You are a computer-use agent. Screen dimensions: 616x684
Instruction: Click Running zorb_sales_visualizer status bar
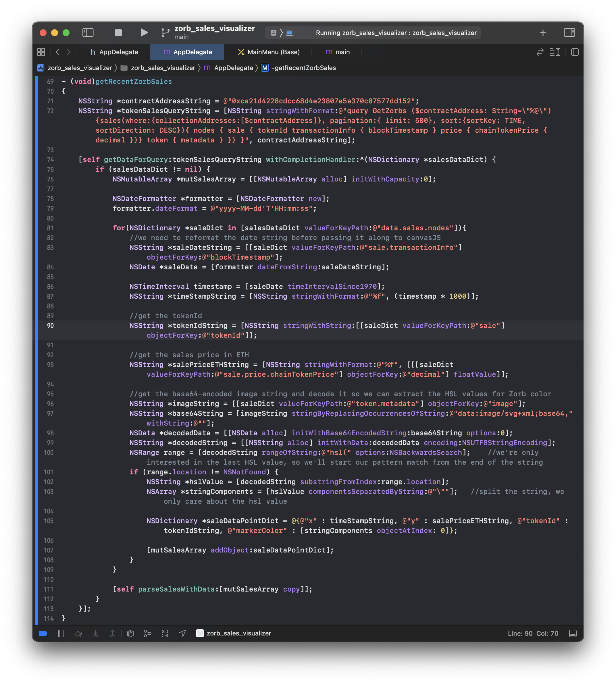396,33
